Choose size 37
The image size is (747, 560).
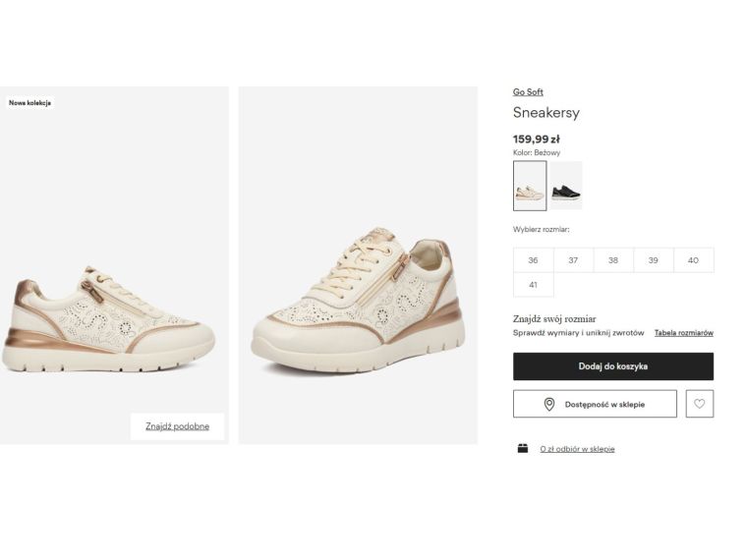pos(573,260)
